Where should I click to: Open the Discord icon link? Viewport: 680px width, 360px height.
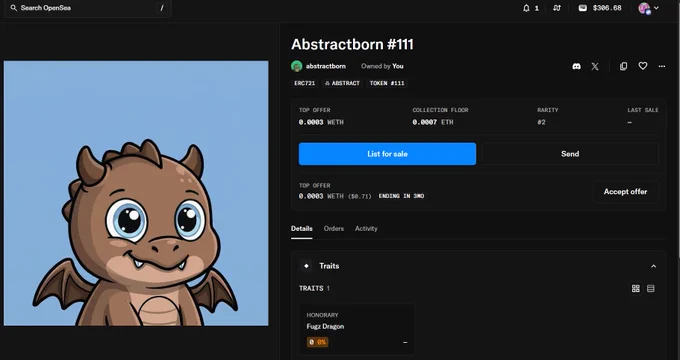(576, 66)
